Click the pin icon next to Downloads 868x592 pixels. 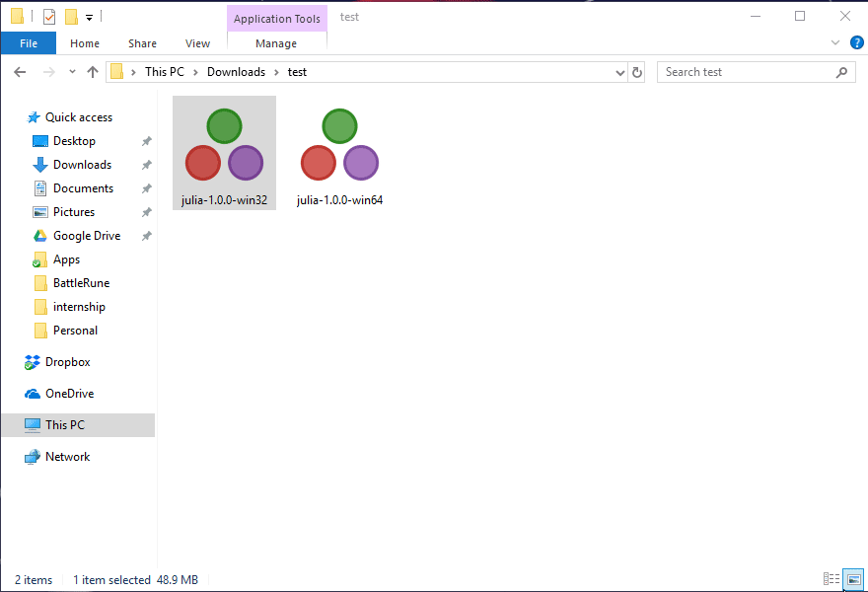pos(146,165)
